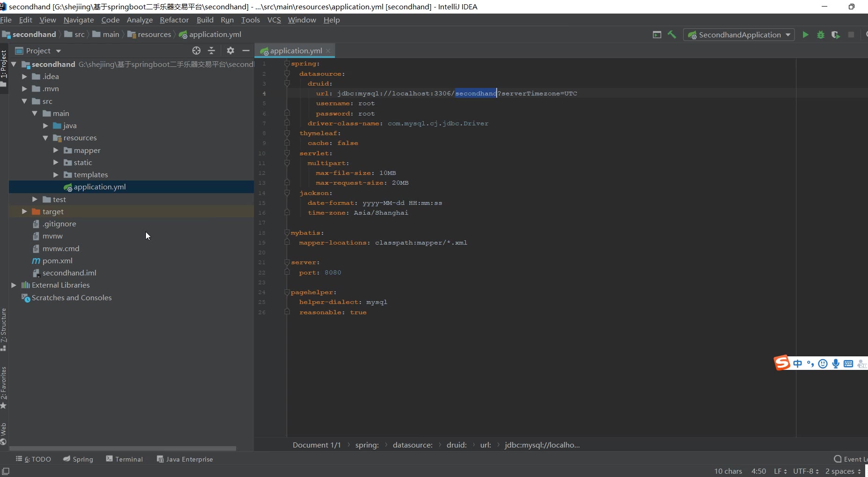Start debugging with the bug icon

point(820,35)
